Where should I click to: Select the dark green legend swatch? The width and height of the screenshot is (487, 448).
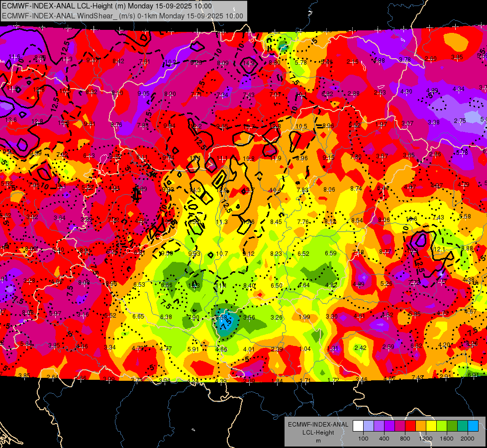pyautogui.click(x=452, y=426)
